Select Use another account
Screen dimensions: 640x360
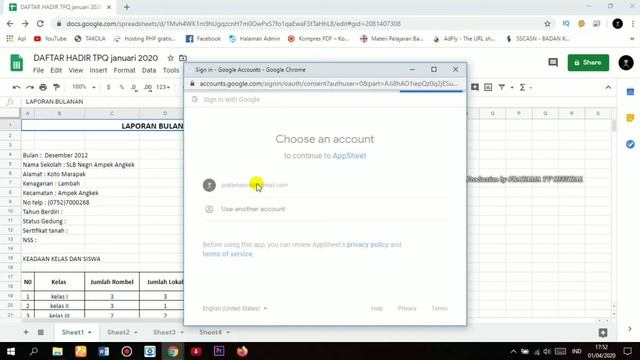point(325,209)
